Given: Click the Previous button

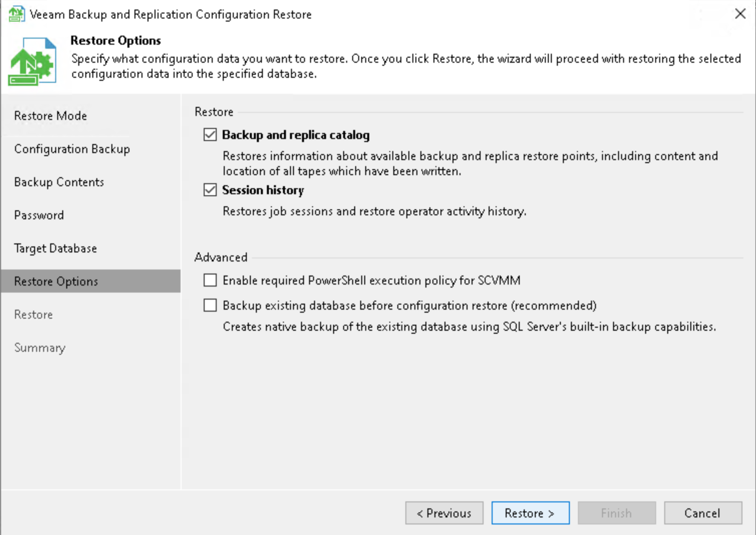Looking at the screenshot, I should [x=444, y=513].
